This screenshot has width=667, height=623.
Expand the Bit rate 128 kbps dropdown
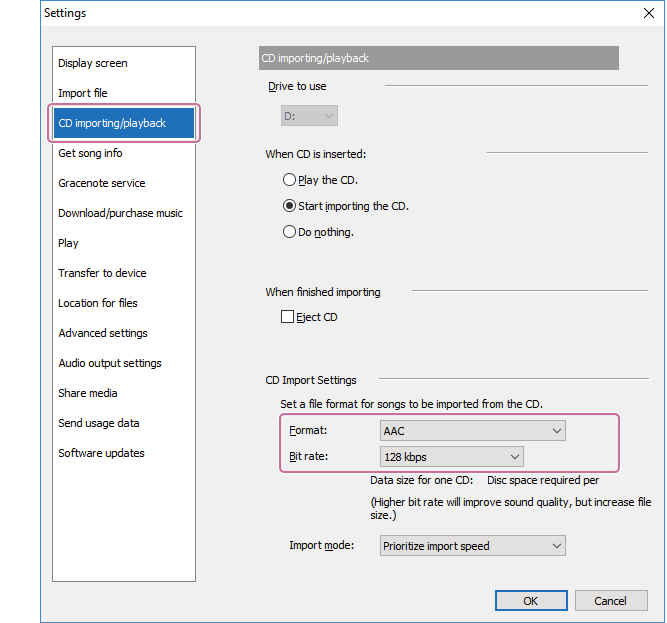coord(451,457)
